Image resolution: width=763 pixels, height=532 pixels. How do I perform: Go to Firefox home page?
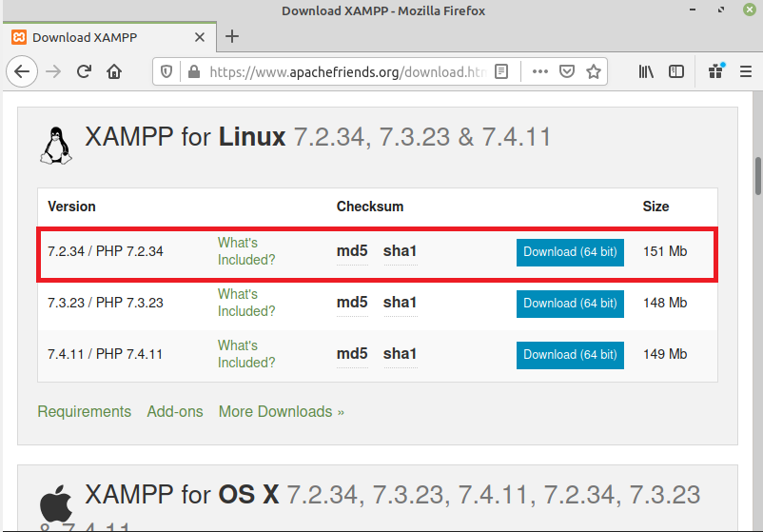[x=114, y=71]
